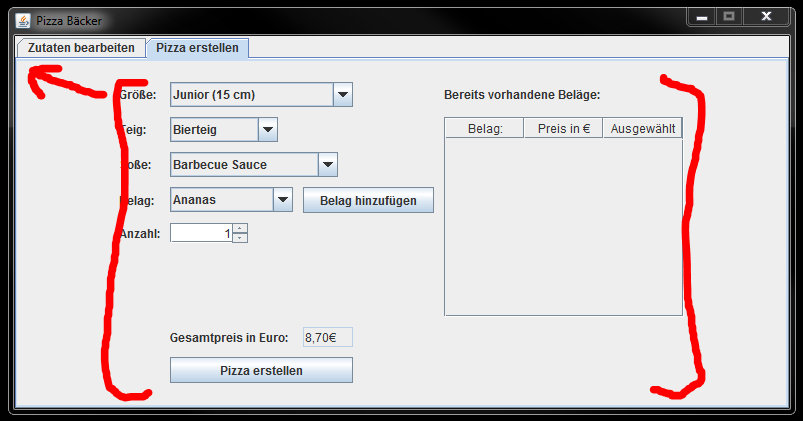The image size is (803, 421).
Task: Click the Gesamtpreis field showing 8,70€
Action: click(327, 338)
